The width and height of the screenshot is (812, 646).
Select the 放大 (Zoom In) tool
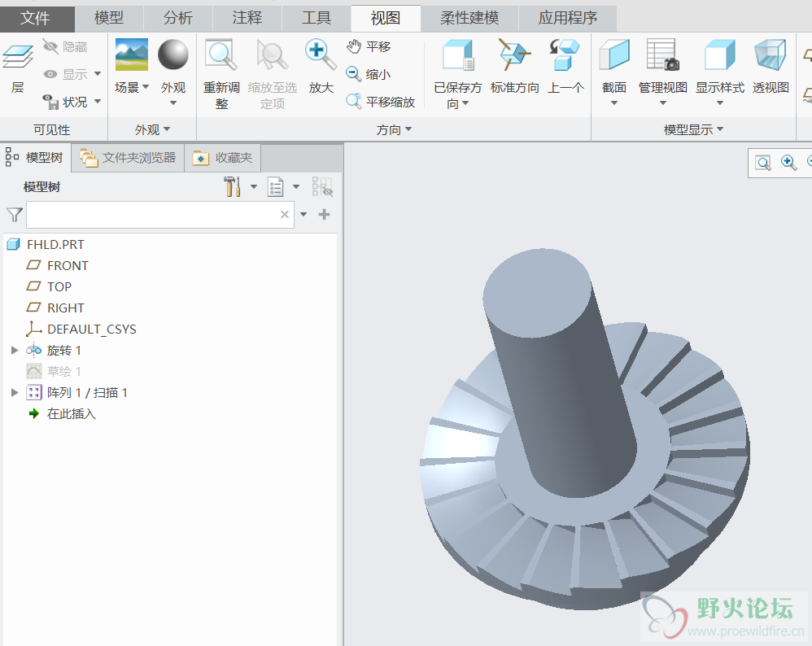click(321, 67)
